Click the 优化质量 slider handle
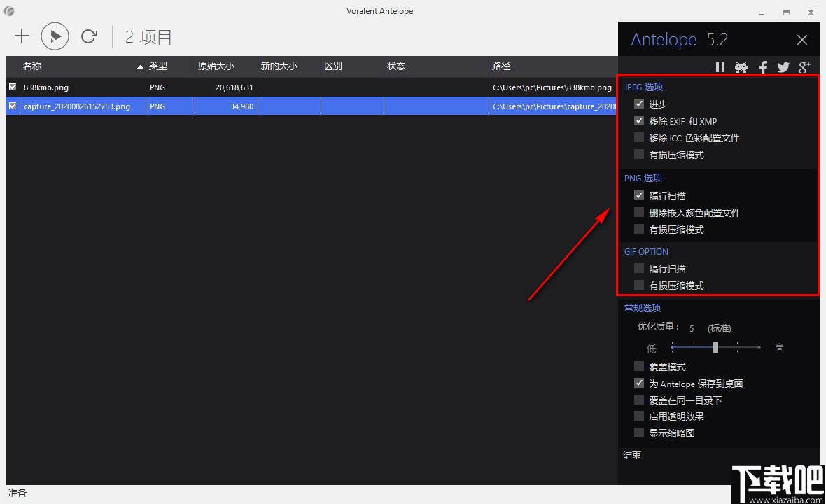Viewport: 826px width, 504px height. pos(715,347)
